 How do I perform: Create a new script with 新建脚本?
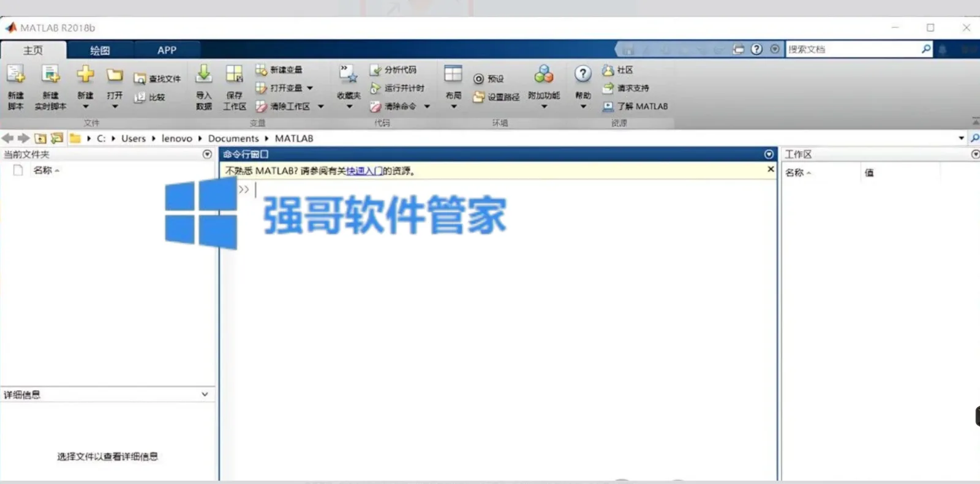click(x=15, y=88)
